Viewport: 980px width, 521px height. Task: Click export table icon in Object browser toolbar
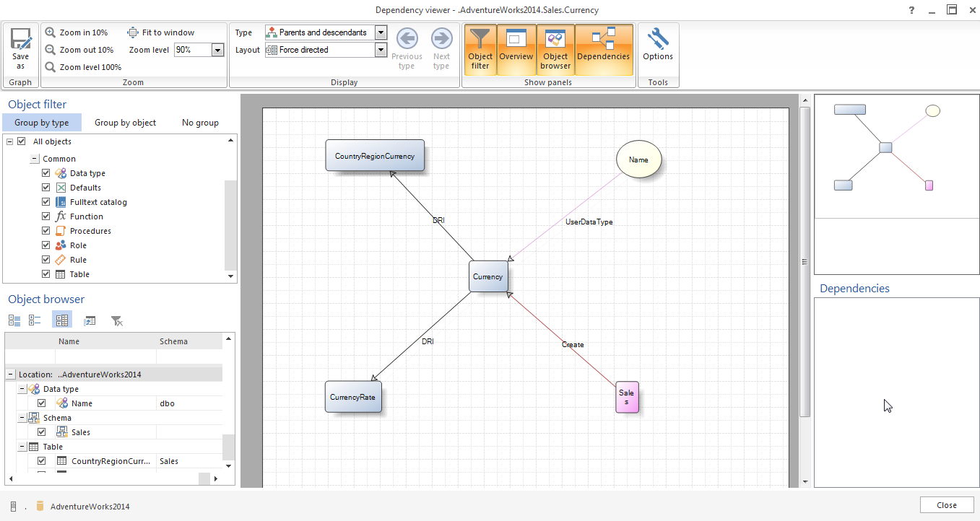click(x=90, y=320)
